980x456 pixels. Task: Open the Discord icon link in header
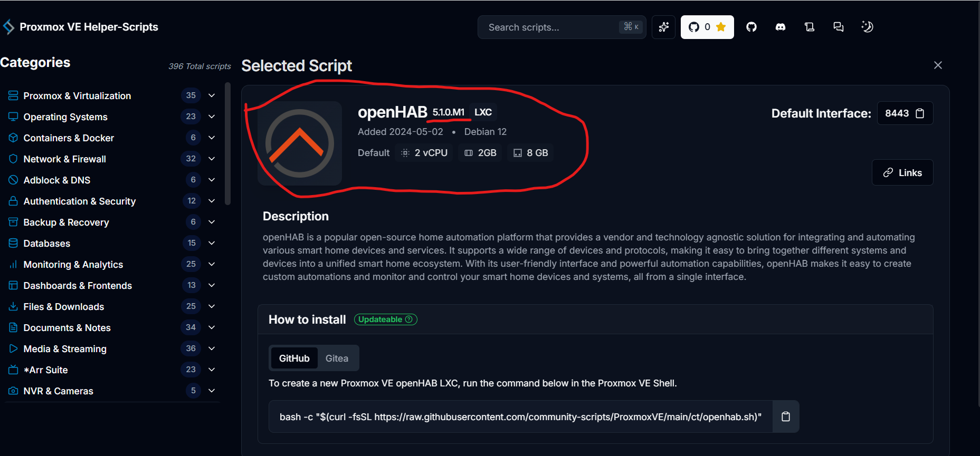pyautogui.click(x=781, y=27)
